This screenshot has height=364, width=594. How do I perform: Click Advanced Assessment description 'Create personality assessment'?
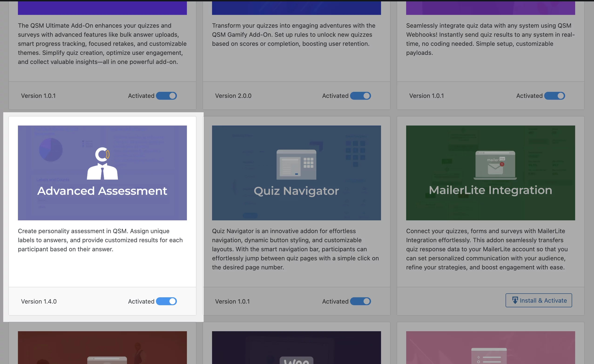point(100,240)
